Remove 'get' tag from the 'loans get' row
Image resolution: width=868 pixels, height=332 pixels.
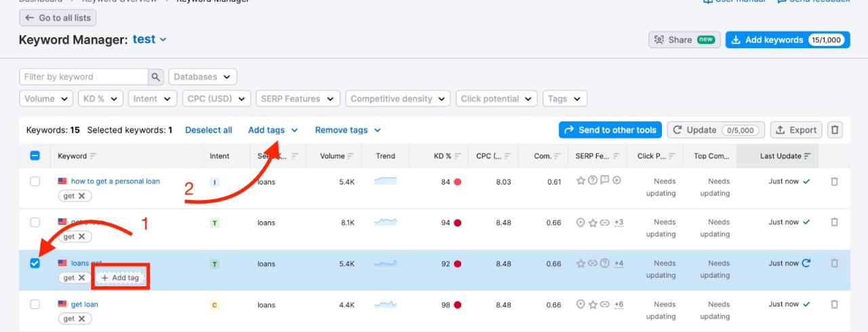click(81, 278)
